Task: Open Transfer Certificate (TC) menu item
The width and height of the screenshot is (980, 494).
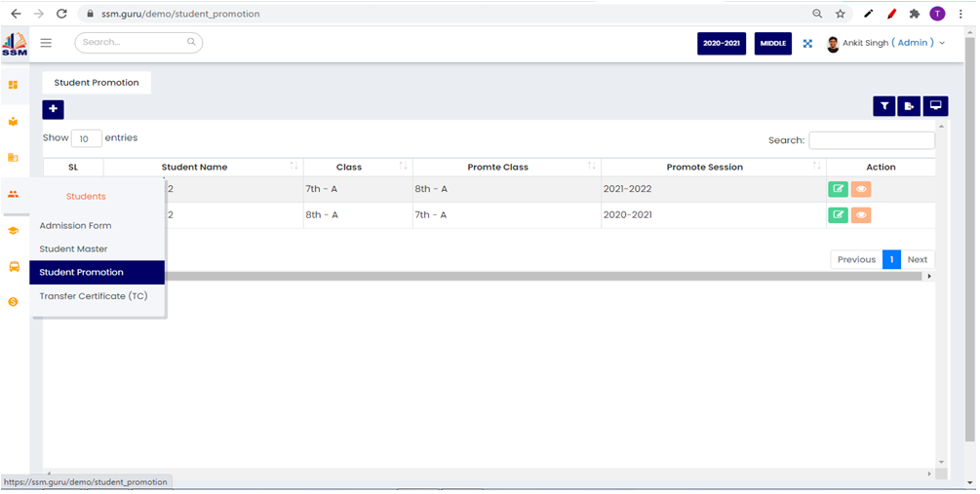Action: tap(93, 295)
